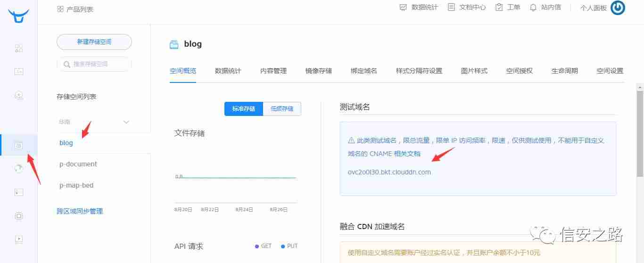This screenshot has height=263, width=644.
Task: Click the warning triangle in test domain notice
Action: (x=351, y=140)
